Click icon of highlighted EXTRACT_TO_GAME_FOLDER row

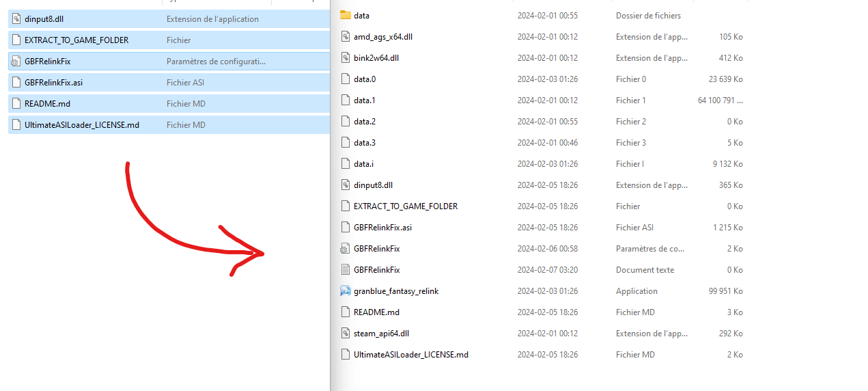point(16,40)
